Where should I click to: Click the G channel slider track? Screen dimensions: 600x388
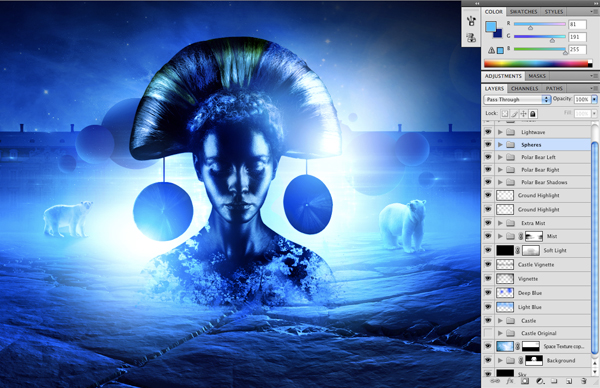540,37
